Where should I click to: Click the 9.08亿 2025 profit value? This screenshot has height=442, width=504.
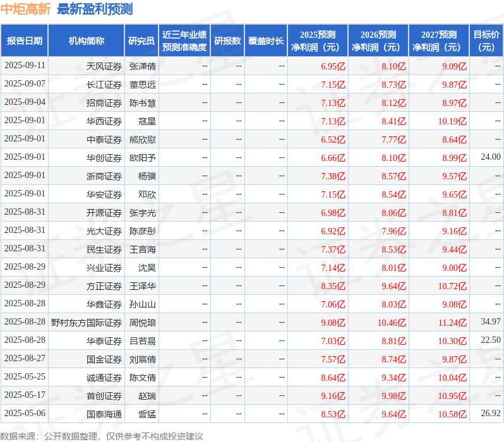coord(333,323)
